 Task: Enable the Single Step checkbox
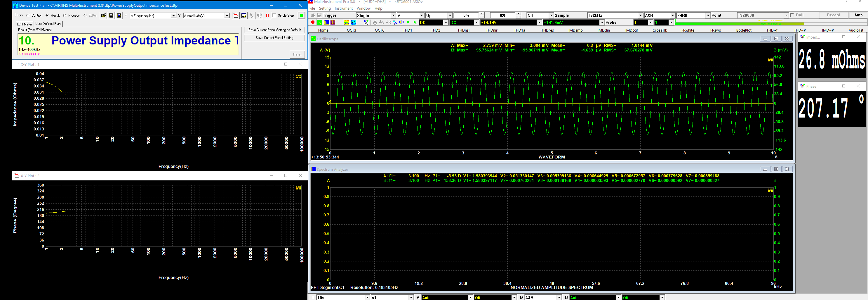(x=274, y=15)
